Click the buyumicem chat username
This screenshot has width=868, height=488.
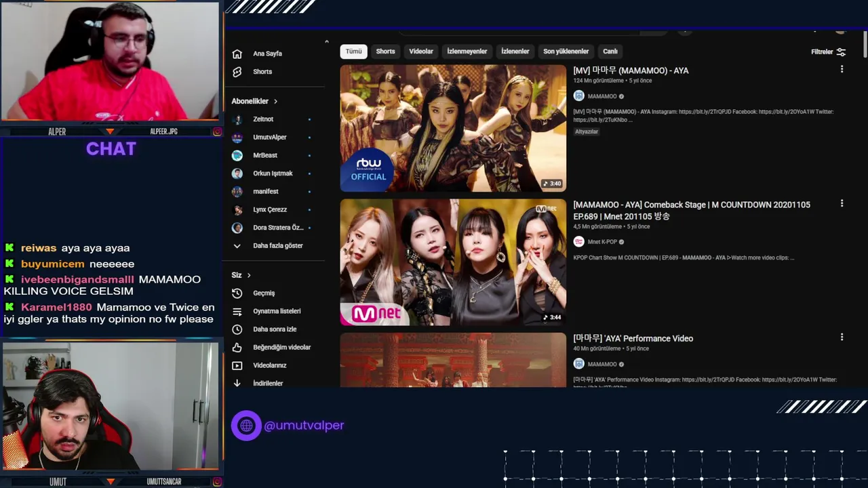pos(53,264)
